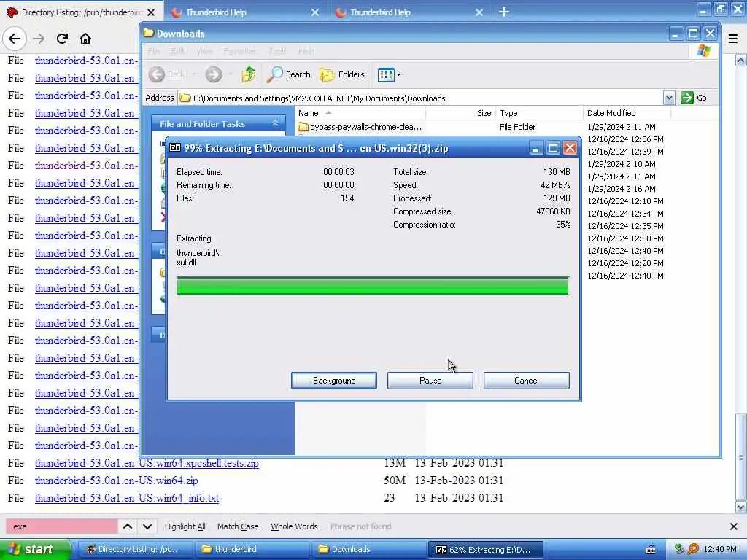Viewport: 747px width, 560px height.
Task: Click Background in extraction dialog
Action: pos(334,381)
